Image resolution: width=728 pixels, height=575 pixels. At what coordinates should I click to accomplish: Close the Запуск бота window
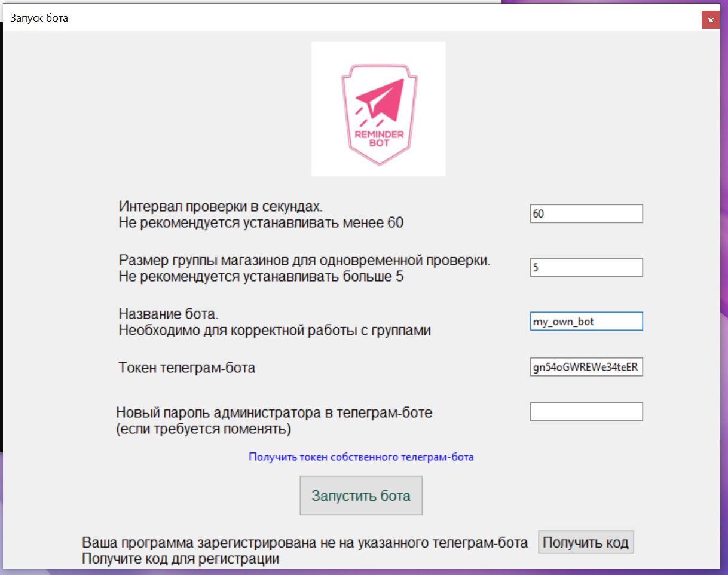point(710,20)
